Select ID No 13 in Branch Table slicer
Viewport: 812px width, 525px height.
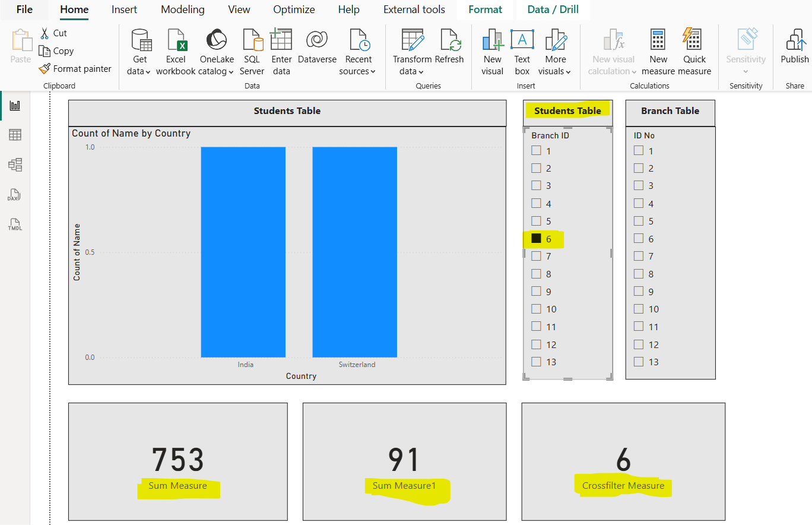(640, 361)
